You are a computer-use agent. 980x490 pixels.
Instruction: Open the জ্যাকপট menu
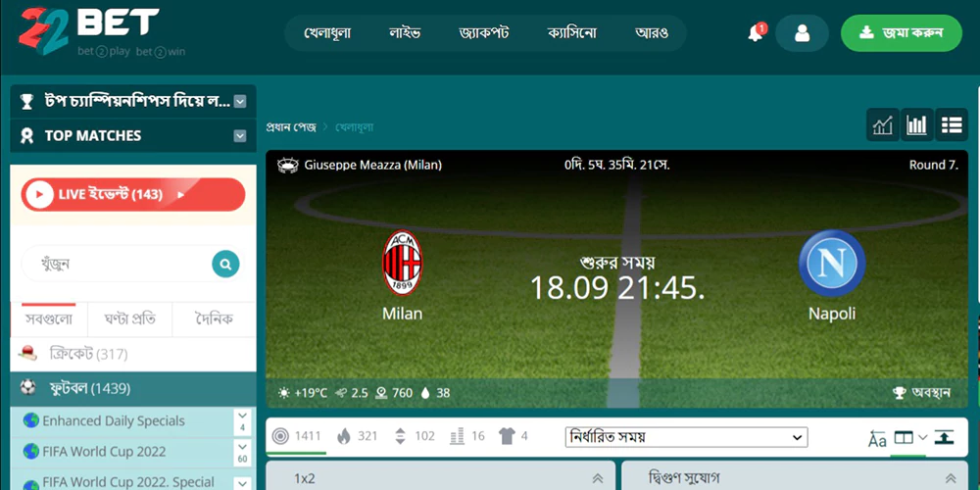tap(483, 33)
